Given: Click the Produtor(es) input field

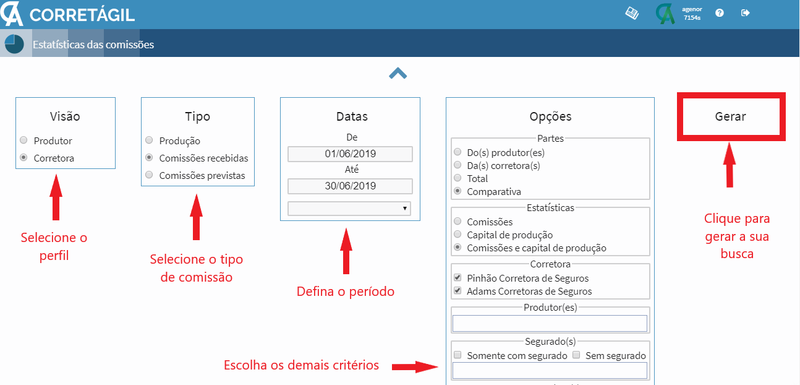Looking at the screenshot, I should click(550, 323).
